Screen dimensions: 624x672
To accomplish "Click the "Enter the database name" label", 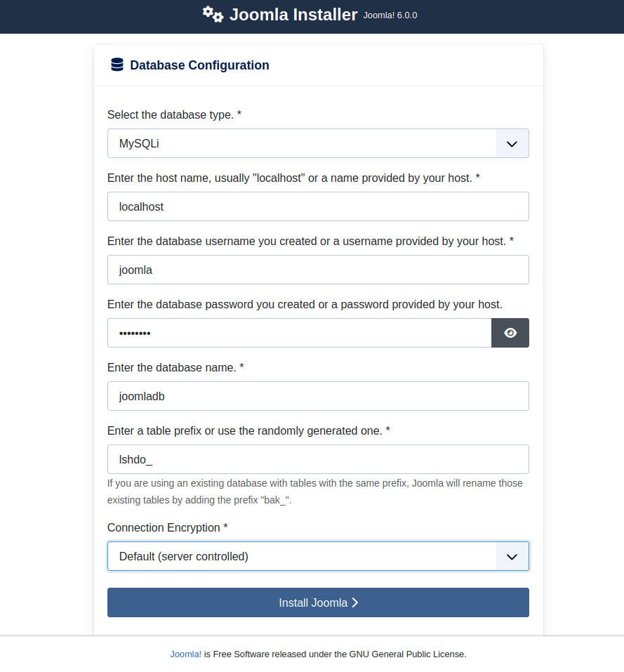I will [x=175, y=367].
